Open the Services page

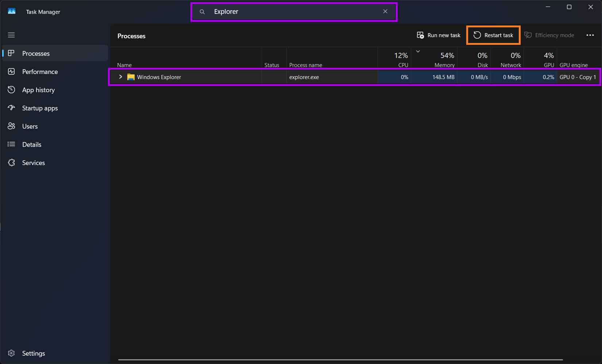(55, 163)
